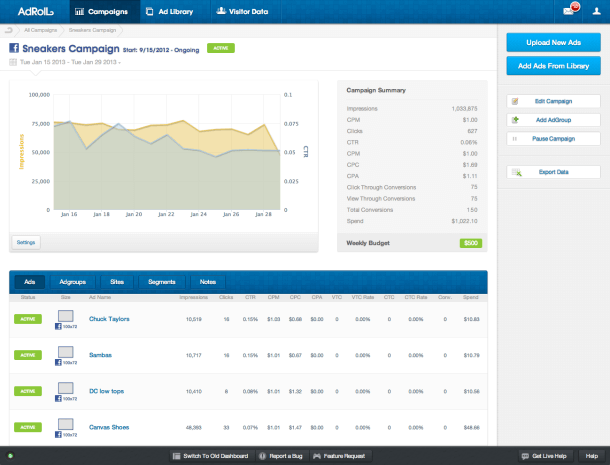The height and width of the screenshot is (465, 610).
Task: Select the Notes tab
Action: pyautogui.click(x=208, y=282)
